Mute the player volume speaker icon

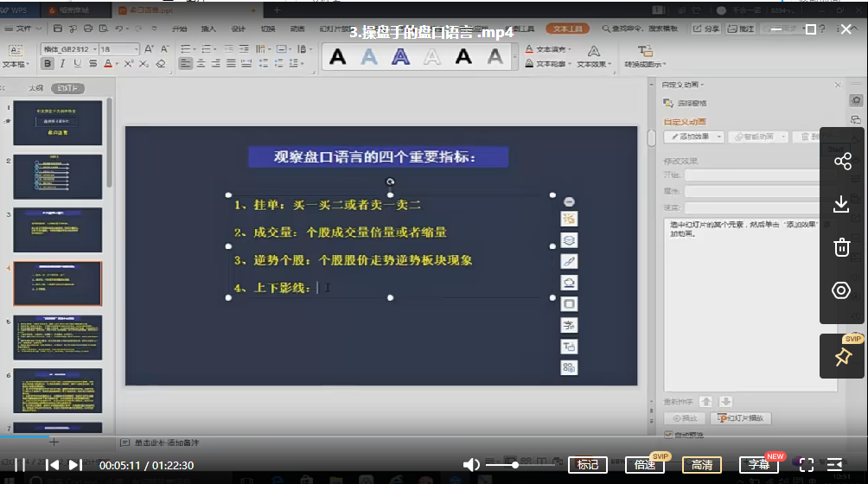[471, 465]
